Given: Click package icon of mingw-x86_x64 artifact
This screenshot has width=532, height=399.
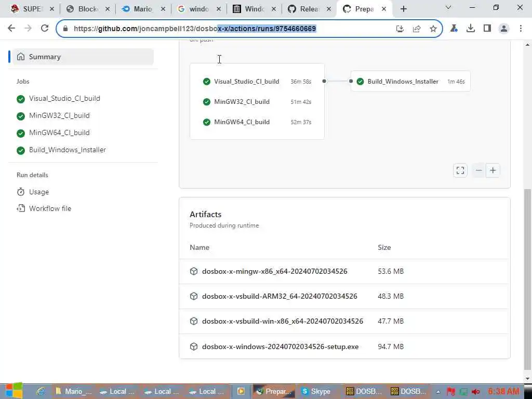Looking at the screenshot, I should tap(194, 271).
